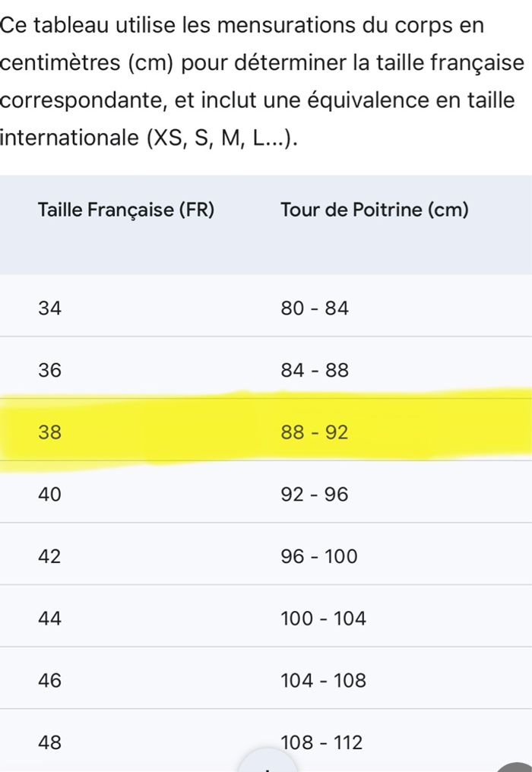
Task: Select the "104 - 108" chest range
Action: [324, 681]
